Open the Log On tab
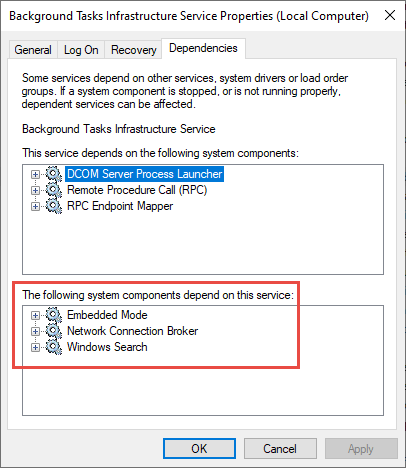This screenshot has height=468, width=406. tap(81, 50)
